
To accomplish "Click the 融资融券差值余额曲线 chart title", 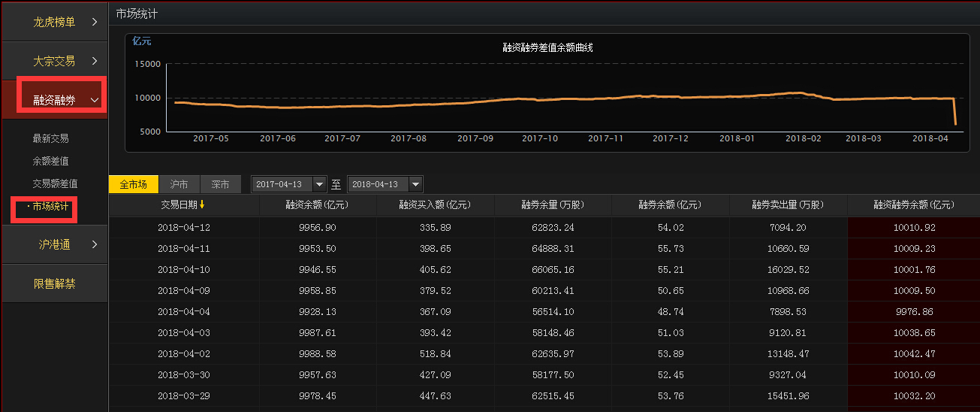I will [x=548, y=47].
